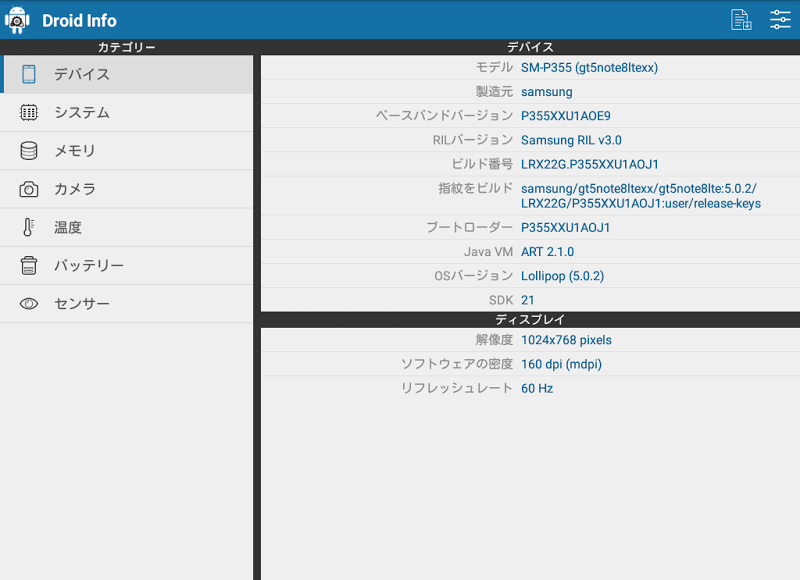The height and width of the screenshot is (580, 800).
Task: Click the chip icon beside システム
Action: pos(29,113)
